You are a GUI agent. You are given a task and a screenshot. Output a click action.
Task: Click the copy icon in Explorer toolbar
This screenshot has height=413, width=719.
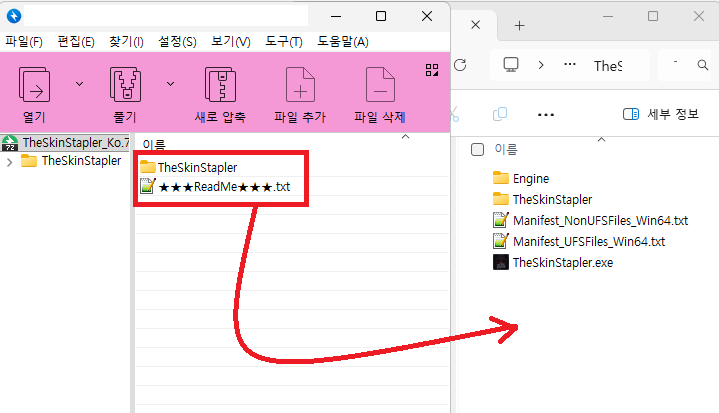tap(500, 114)
